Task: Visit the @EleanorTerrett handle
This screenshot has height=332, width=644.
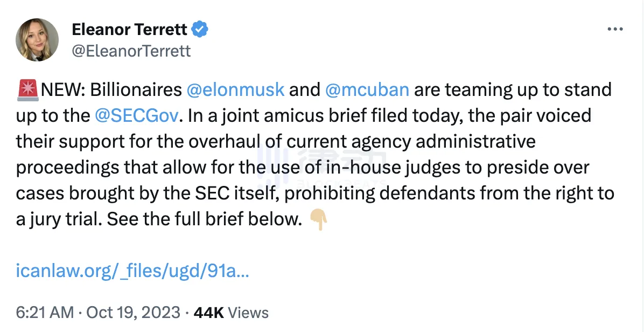Action: pyautogui.click(x=131, y=51)
